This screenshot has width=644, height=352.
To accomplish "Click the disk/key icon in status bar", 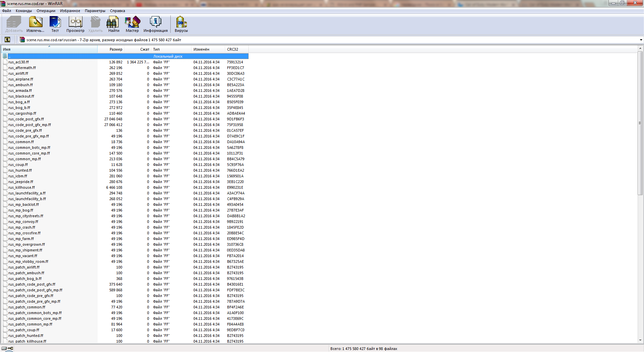I will [7, 348].
